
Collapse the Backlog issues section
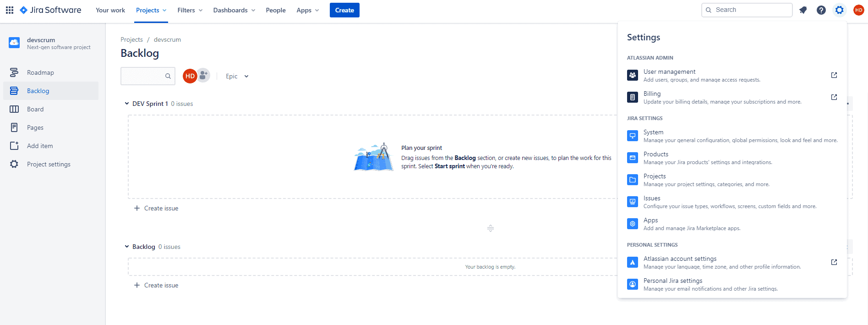tap(127, 247)
